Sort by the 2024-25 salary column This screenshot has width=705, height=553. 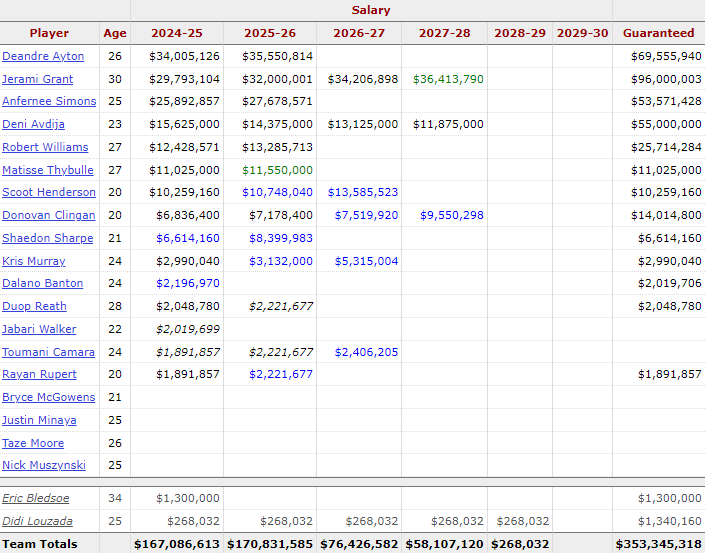coord(177,33)
